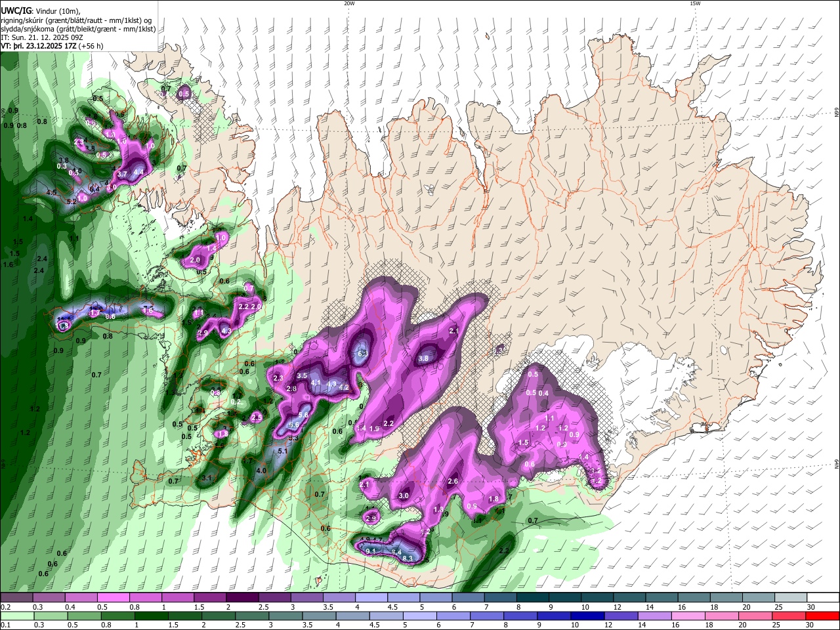Click the 9.1 value on south coast
The width and height of the screenshot is (840, 630).
[x=371, y=551]
